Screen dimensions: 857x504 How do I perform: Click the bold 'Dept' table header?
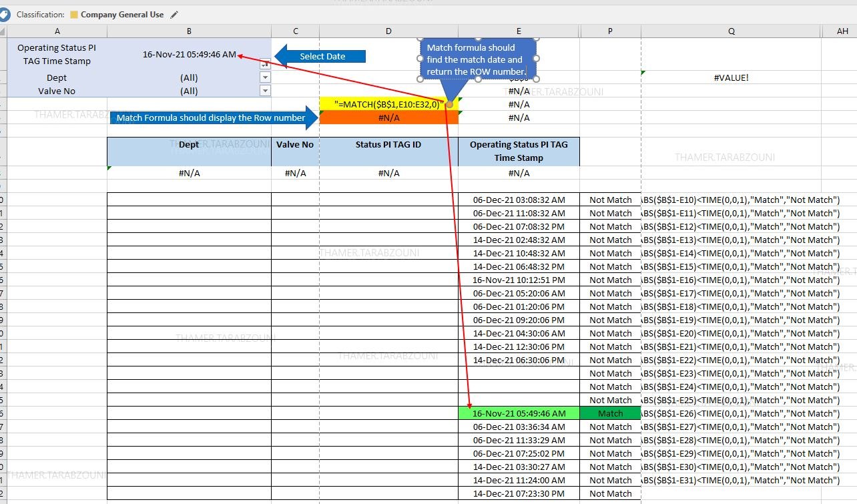click(190, 152)
